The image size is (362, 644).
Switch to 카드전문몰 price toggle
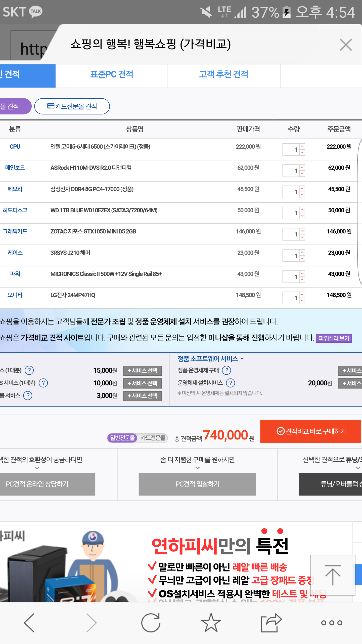153,438
